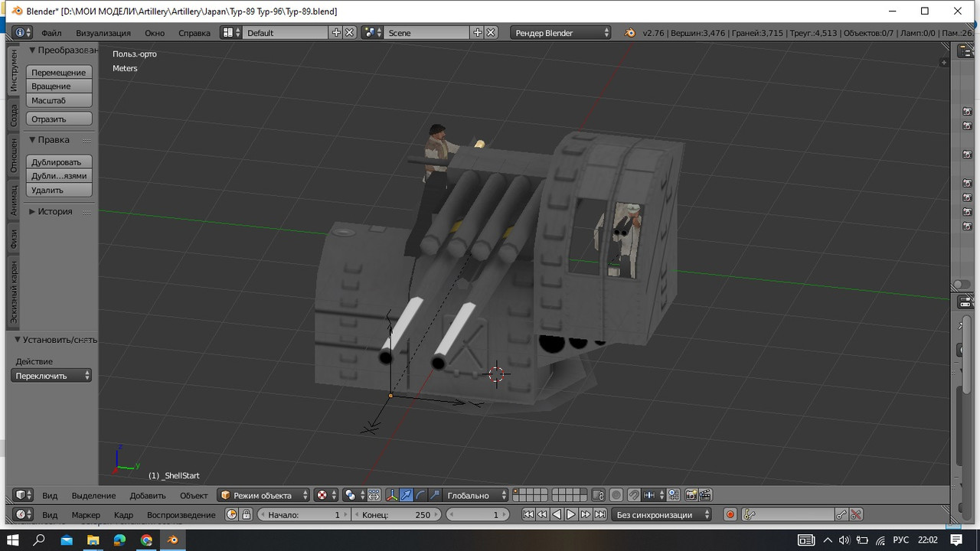Open the Рендер Blender engine dropdown
This screenshot has height=551, width=980.
pyautogui.click(x=561, y=33)
